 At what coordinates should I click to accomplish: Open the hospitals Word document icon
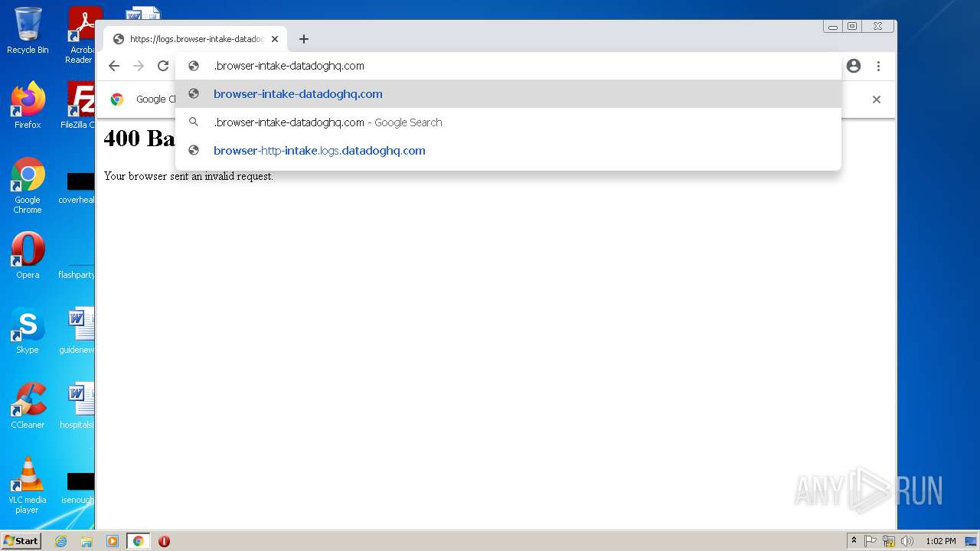[x=78, y=406]
